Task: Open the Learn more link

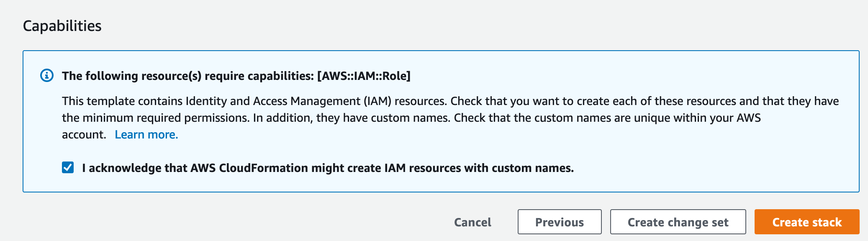Action: click(146, 134)
